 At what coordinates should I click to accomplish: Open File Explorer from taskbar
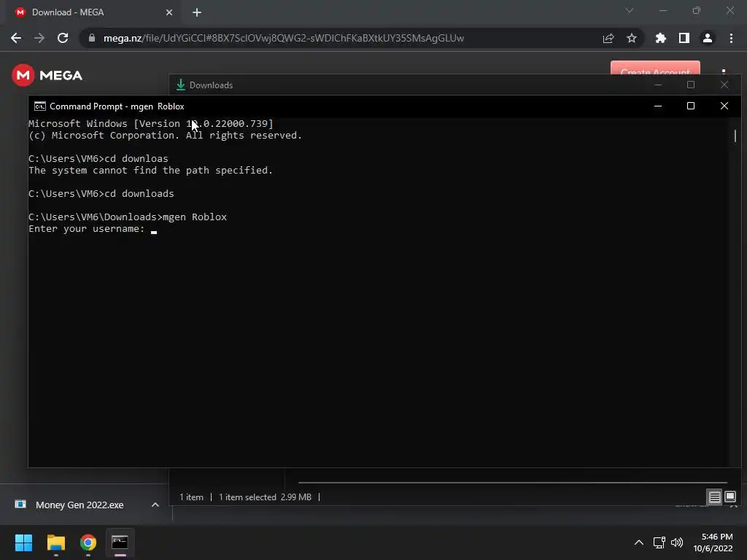pyautogui.click(x=55, y=542)
